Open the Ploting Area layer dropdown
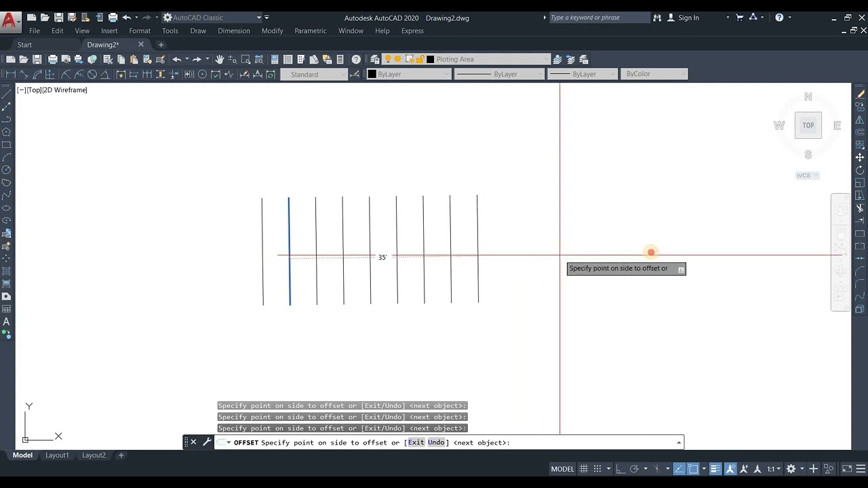This screenshot has height=488, width=868. click(x=467, y=59)
